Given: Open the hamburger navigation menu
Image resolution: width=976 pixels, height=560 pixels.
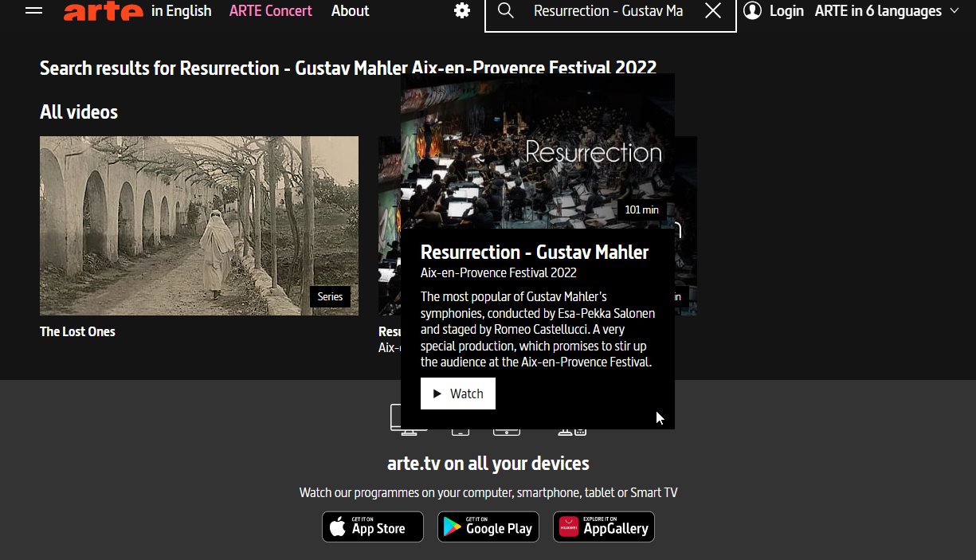Looking at the screenshot, I should (33, 10).
